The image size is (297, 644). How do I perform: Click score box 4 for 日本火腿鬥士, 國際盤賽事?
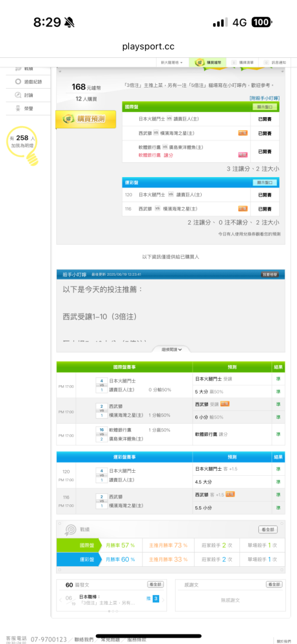click(101, 381)
